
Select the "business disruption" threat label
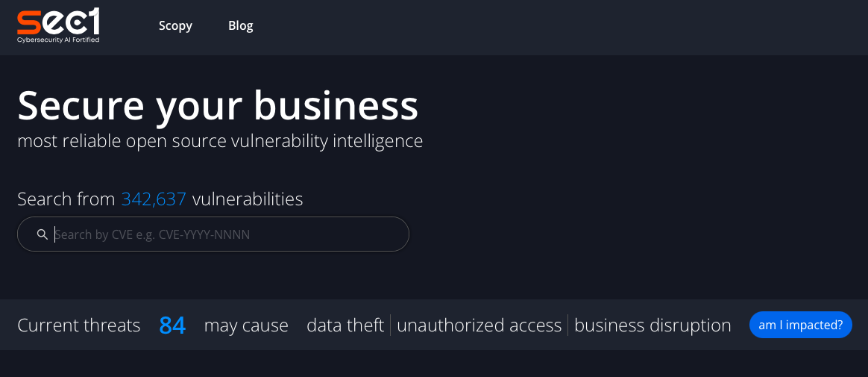(652, 325)
